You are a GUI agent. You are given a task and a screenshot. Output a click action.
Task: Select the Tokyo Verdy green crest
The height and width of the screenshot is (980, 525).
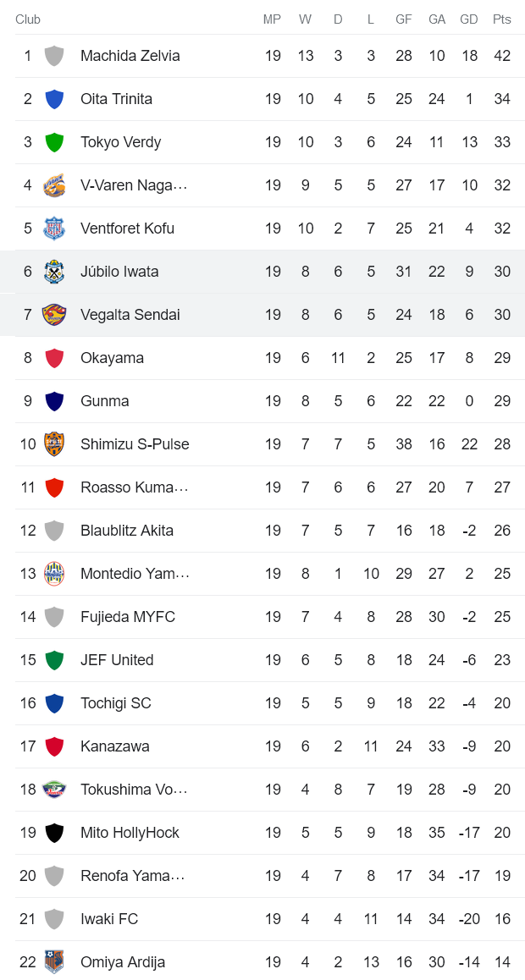(54, 142)
